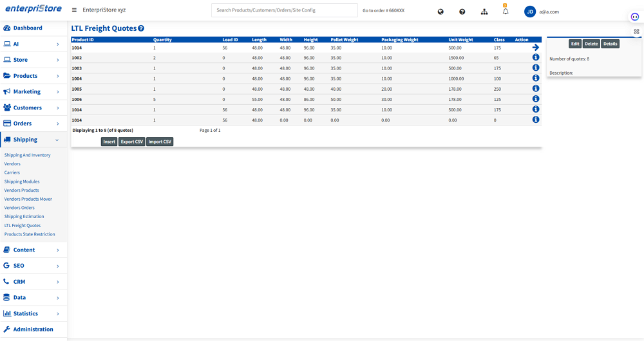The width and height of the screenshot is (644, 341).
Task: Click the JD user avatar
Action: click(x=530, y=12)
